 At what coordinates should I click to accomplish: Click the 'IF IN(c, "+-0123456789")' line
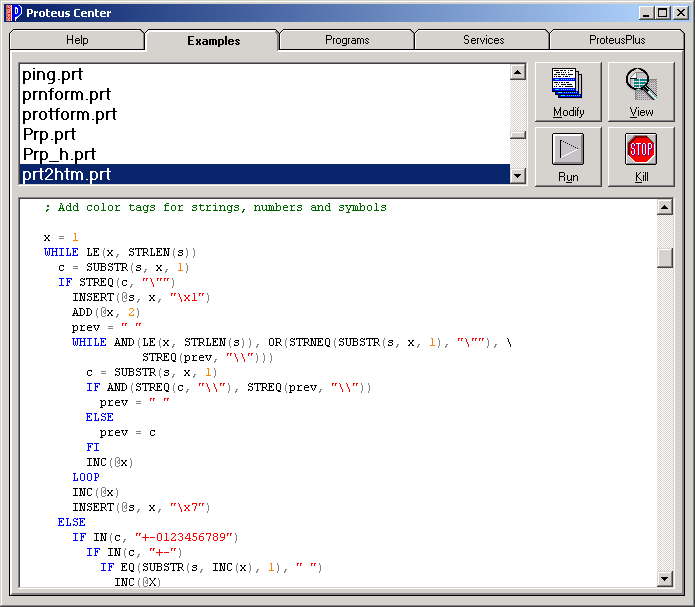tap(155, 537)
